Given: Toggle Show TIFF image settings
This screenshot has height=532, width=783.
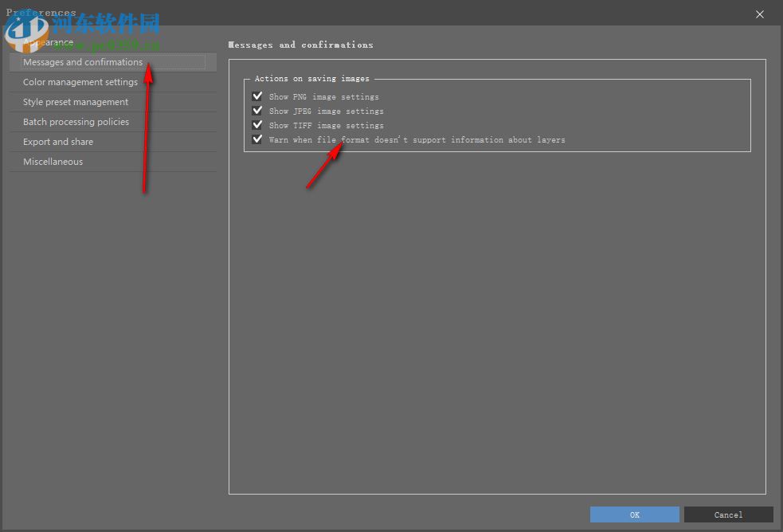Looking at the screenshot, I should [x=257, y=124].
